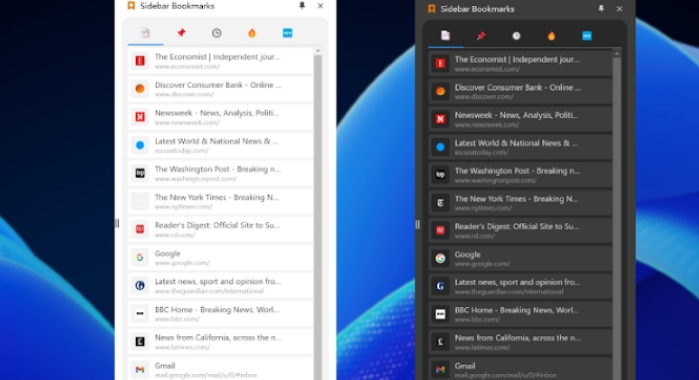This screenshot has height=380, width=699.
Task: Select "News from California" title in light sidebar
Action: [x=218, y=338]
